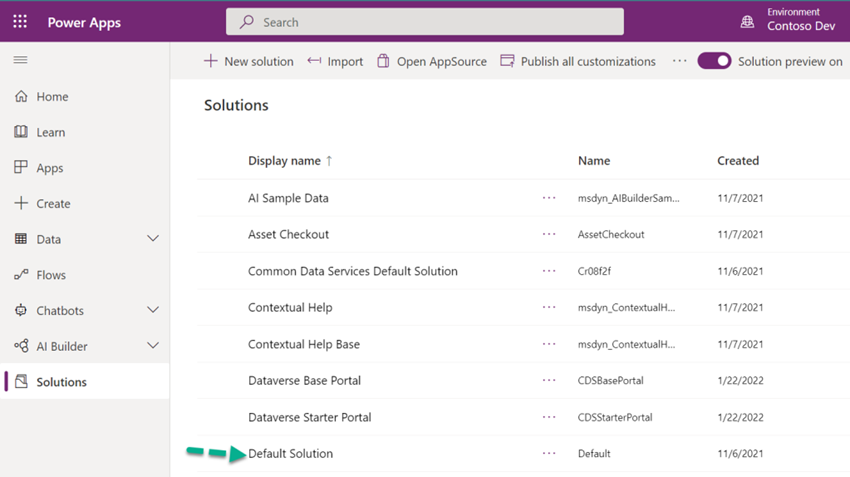Expand the Chatbots navigation chevron
The width and height of the screenshot is (850, 477).
point(153,310)
